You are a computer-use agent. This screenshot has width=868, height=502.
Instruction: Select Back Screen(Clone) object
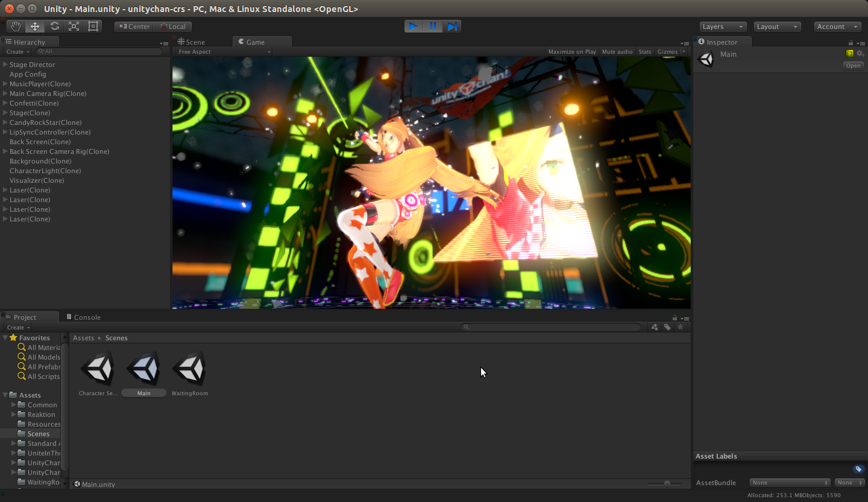40,142
